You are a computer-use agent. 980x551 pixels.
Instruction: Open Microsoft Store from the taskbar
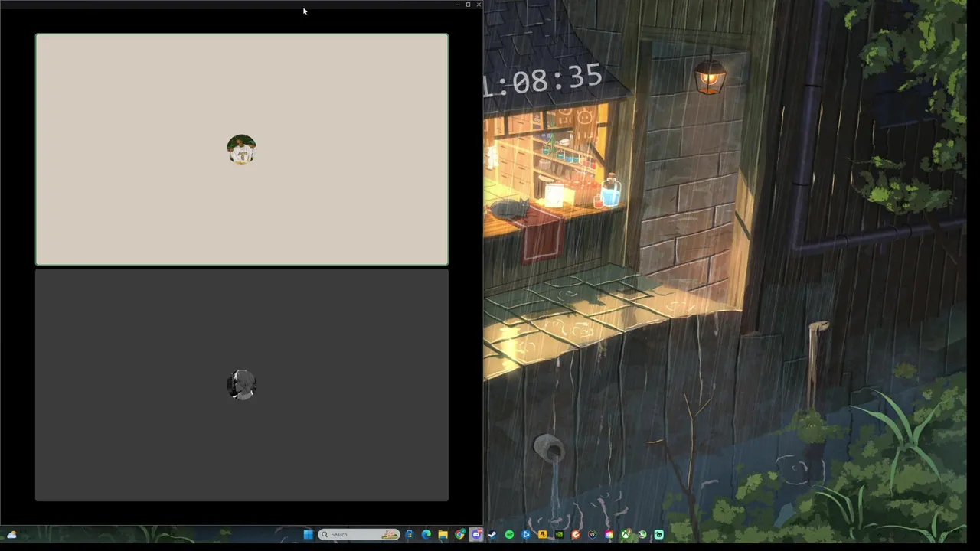410,534
